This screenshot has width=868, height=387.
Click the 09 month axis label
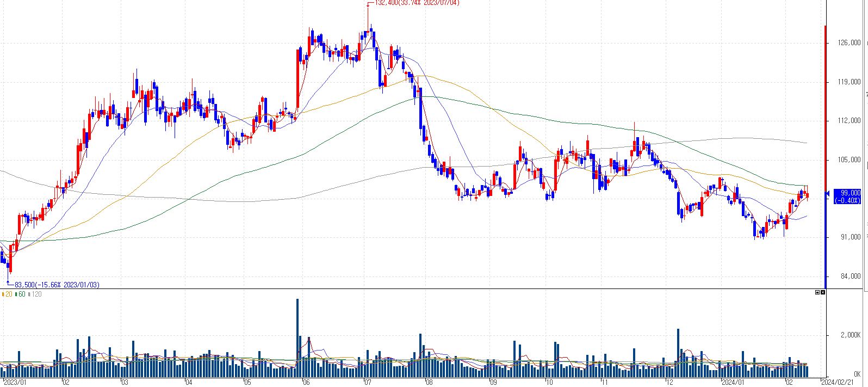(x=494, y=382)
